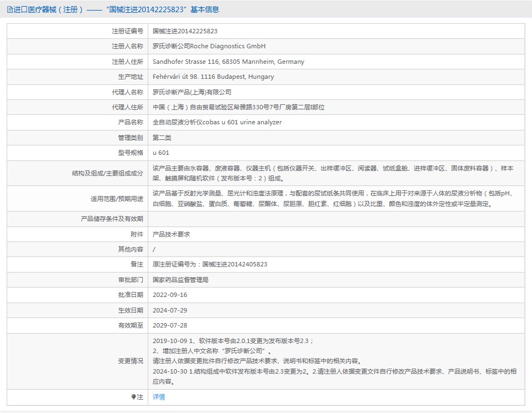This screenshot has height=413, width=532.
Task: Click the page title 进口医疗器械（注册）基本信息
Action: pos(117,9)
